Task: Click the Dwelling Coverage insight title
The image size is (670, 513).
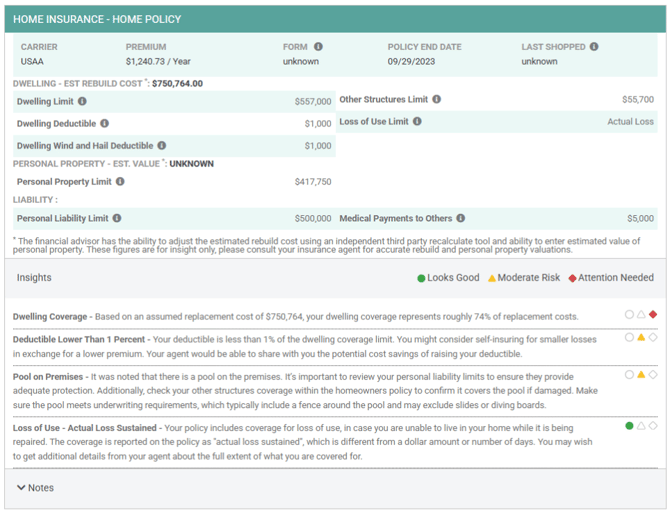Action: pos(50,317)
